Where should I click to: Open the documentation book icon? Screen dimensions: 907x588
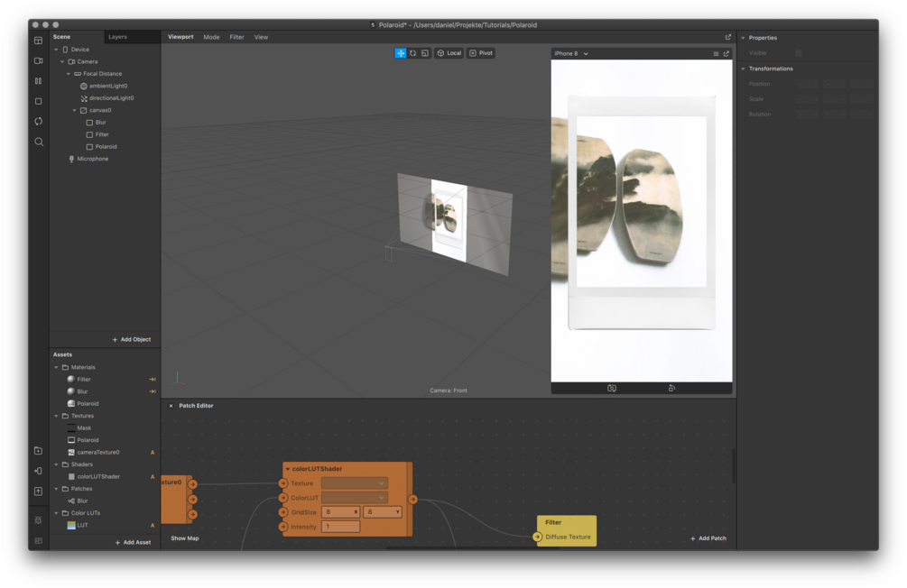[38, 540]
